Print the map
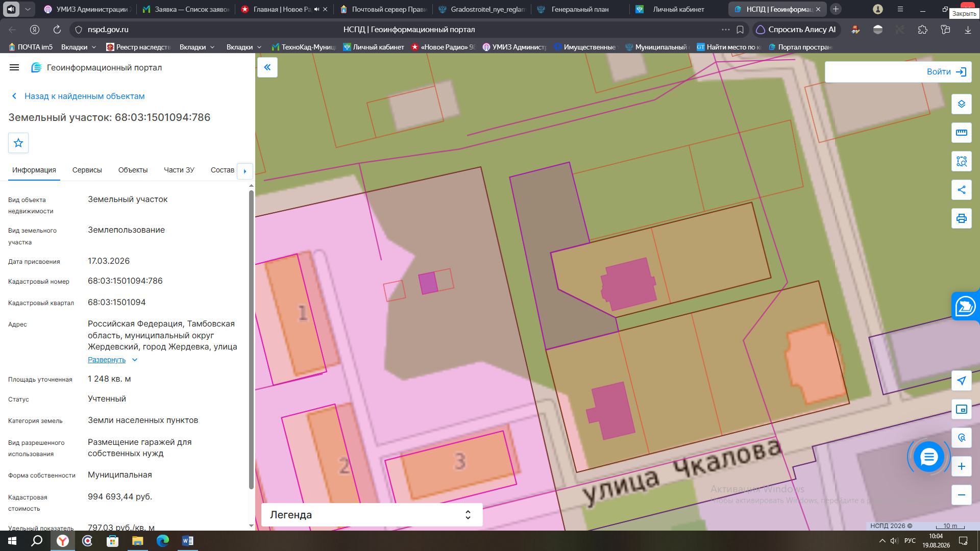This screenshot has width=980, height=551. tap(962, 218)
